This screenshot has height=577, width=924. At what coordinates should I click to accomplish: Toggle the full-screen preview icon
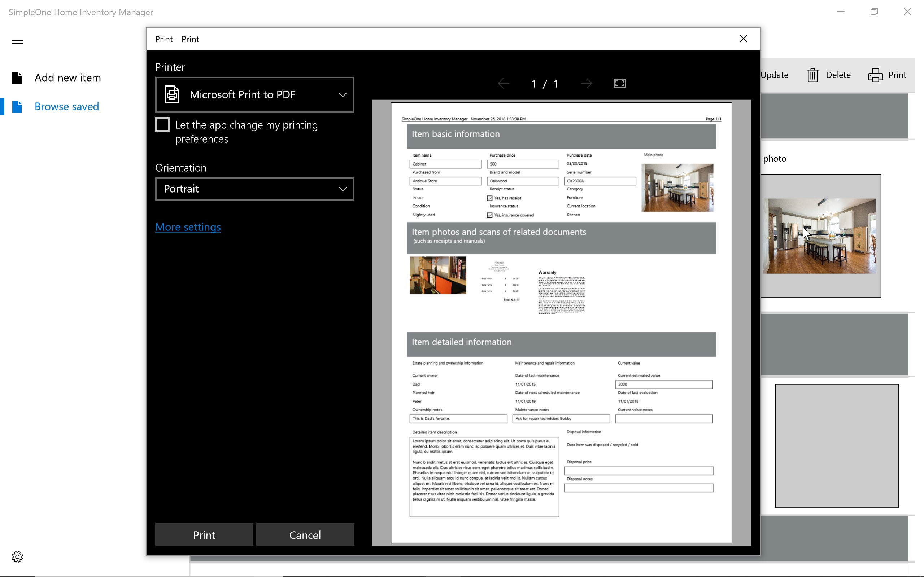[619, 83]
